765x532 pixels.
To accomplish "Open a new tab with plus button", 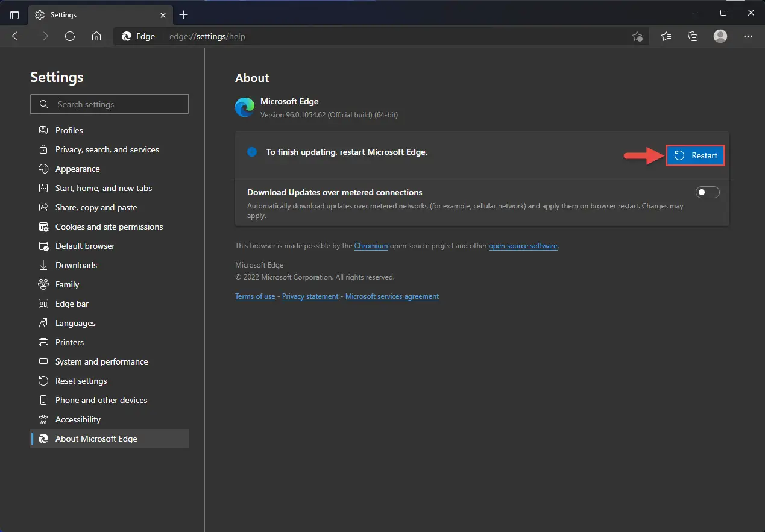I will [x=184, y=14].
